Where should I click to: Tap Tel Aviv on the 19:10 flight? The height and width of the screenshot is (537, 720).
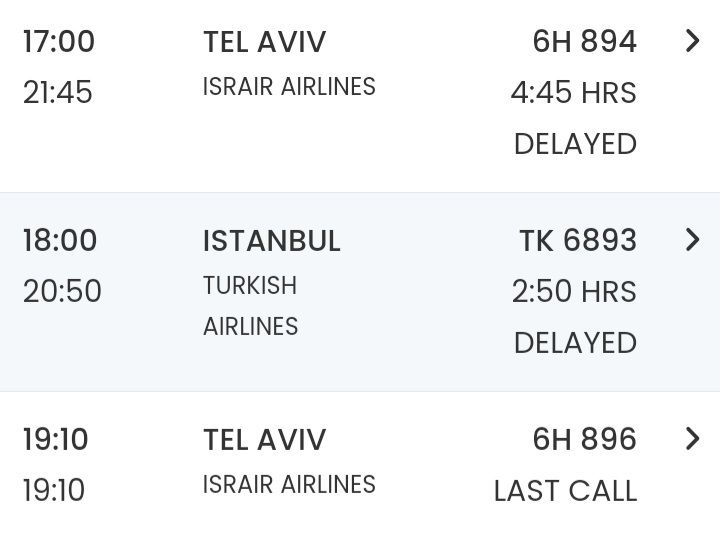click(265, 440)
